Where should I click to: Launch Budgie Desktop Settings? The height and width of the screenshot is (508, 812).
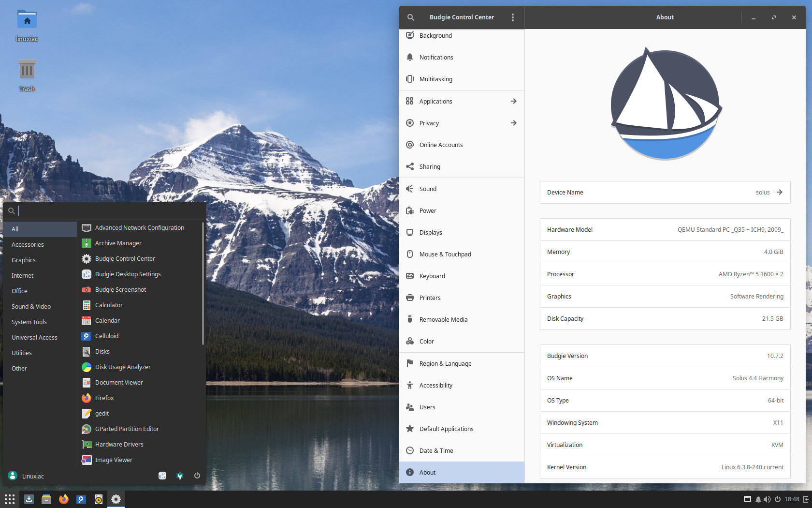pos(139,274)
